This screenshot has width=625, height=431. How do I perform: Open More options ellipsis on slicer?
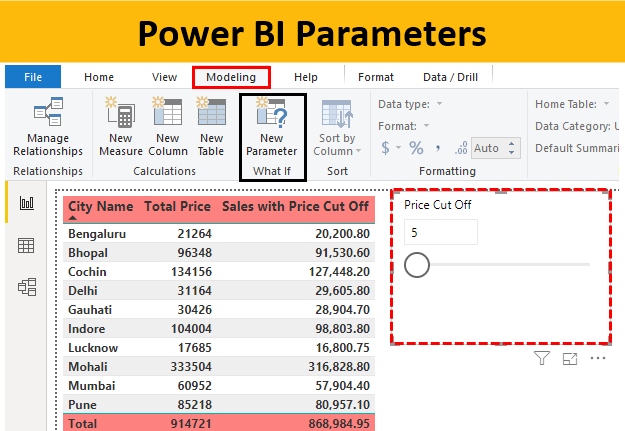click(598, 358)
